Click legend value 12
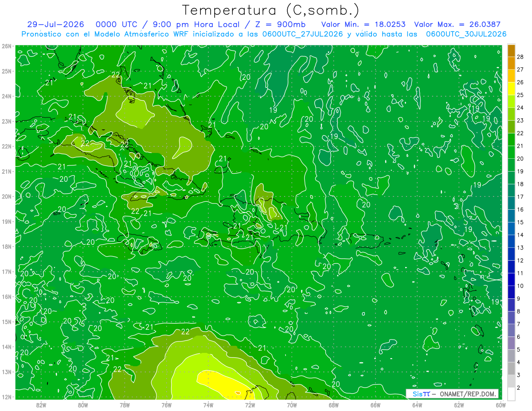The height and width of the screenshot is (411, 532). click(x=520, y=260)
